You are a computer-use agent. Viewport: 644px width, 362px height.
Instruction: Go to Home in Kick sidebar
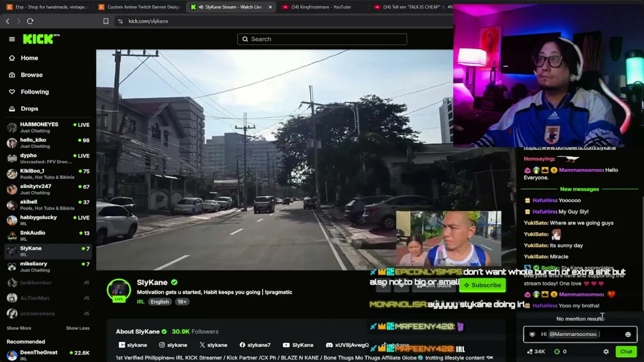tap(29, 58)
